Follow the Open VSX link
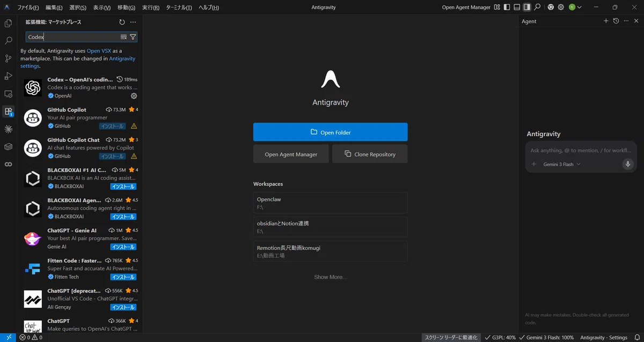The image size is (644, 342). (99, 51)
